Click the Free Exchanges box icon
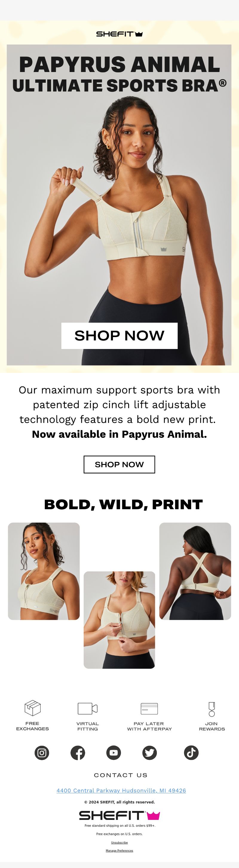 pos(33,708)
